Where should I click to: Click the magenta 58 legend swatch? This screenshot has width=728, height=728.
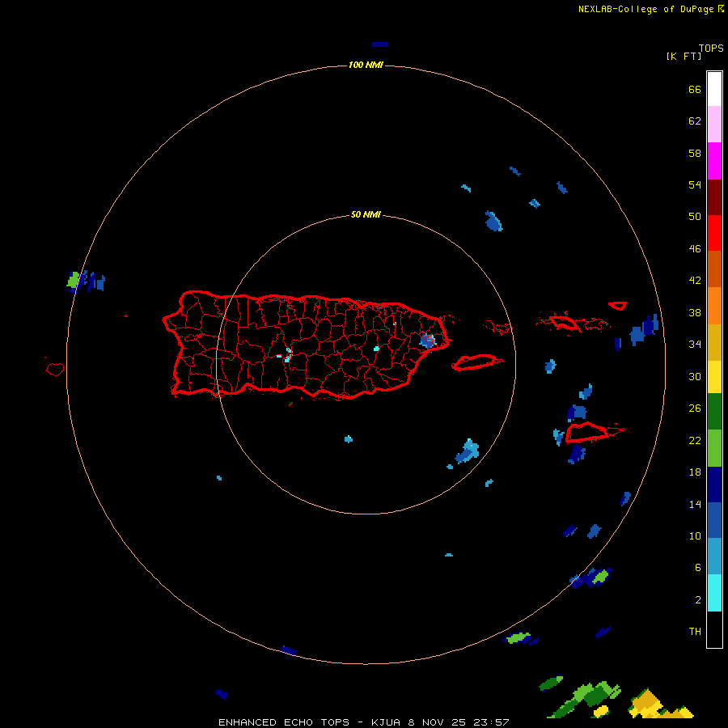[x=714, y=161]
